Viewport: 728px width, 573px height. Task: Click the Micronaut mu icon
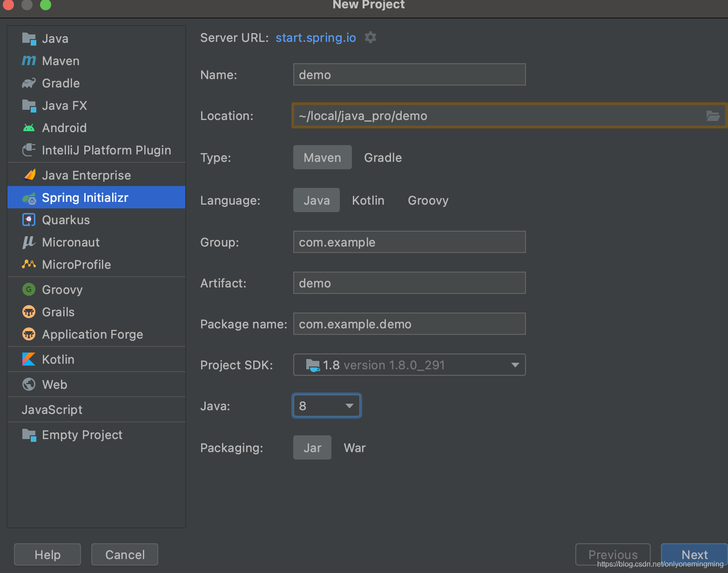(29, 242)
